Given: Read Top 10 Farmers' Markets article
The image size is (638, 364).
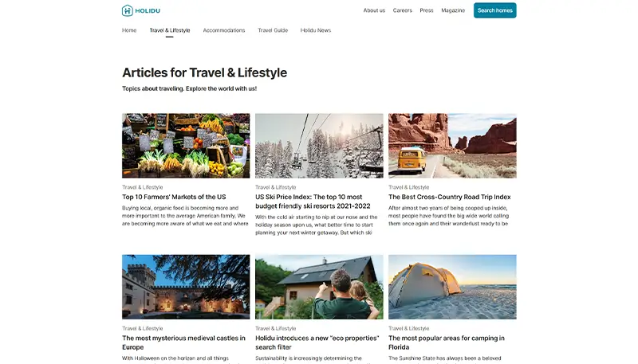Looking at the screenshot, I should pyautogui.click(x=174, y=197).
